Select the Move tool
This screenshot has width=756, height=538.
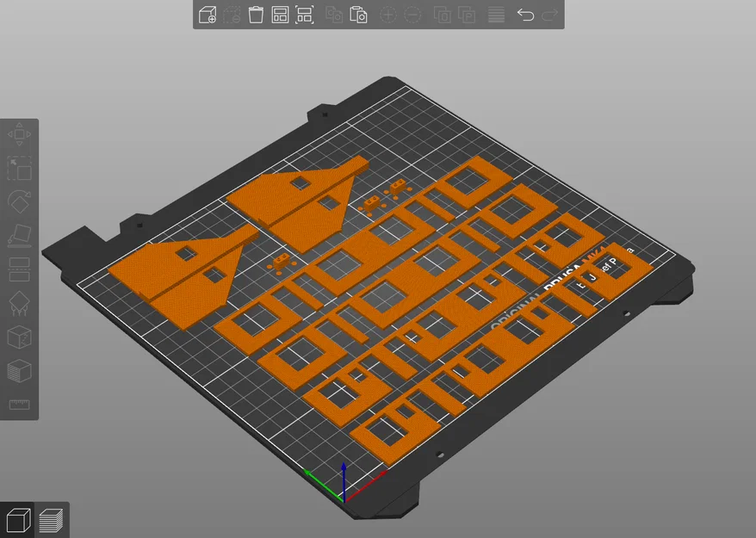pyautogui.click(x=19, y=134)
